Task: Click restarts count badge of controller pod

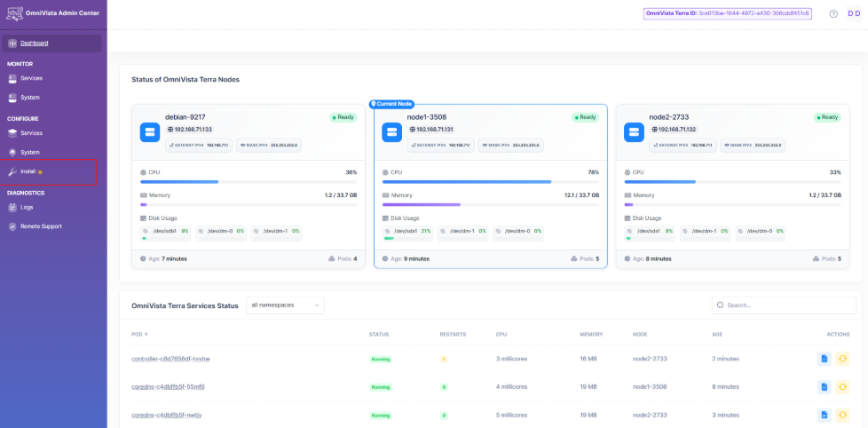Action: tap(444, 359)
